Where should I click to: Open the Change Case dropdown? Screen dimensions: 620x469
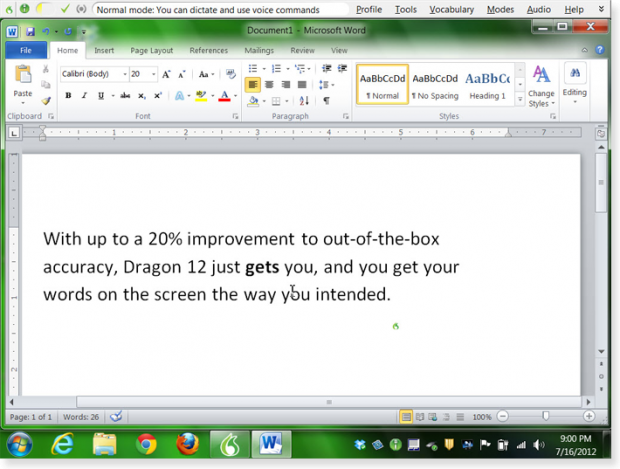click(206, 74)
